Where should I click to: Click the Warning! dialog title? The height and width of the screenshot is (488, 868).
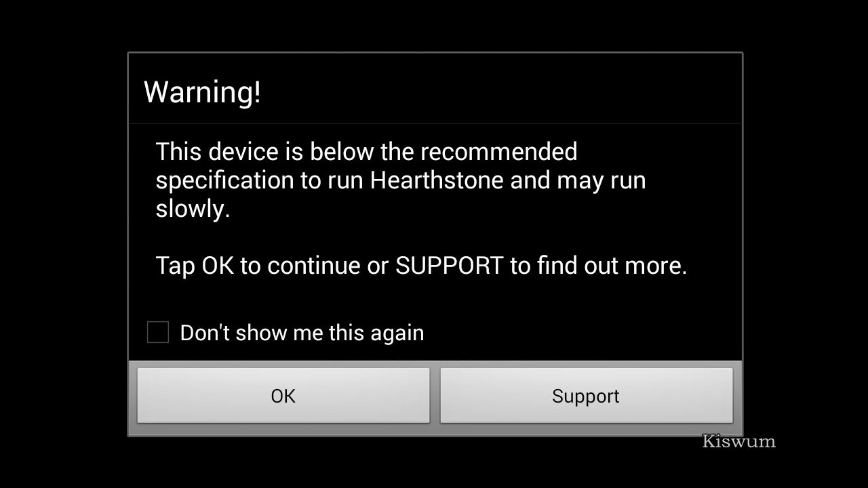click(202, 91)
